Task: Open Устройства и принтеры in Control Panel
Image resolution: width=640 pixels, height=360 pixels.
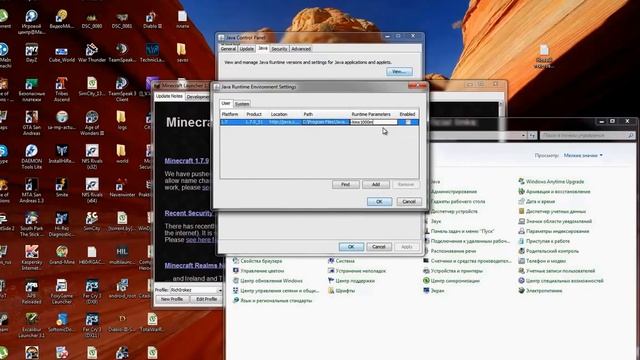Action: [453, 271]
